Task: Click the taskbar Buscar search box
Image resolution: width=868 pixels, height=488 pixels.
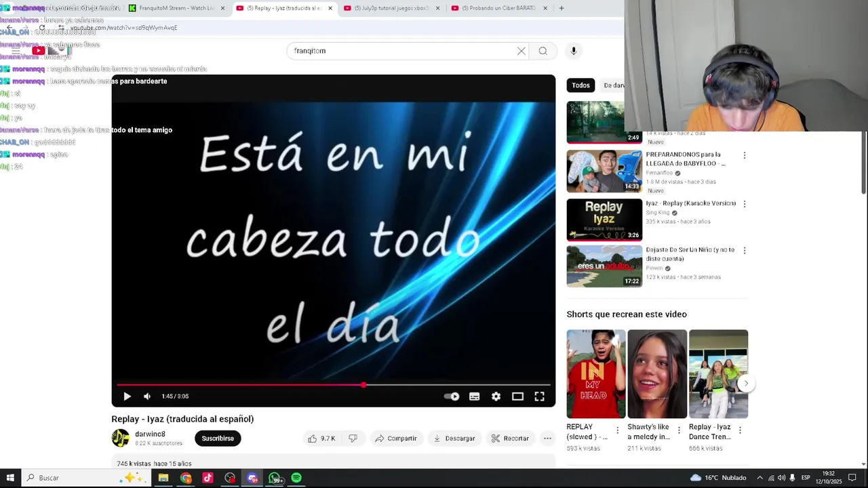Action: tap(87, 478)
